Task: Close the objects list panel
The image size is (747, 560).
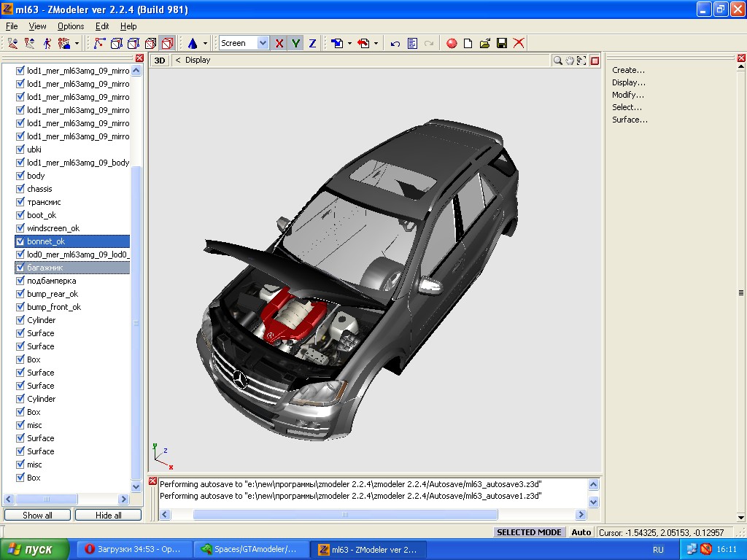Action: [x=139, y=58]
